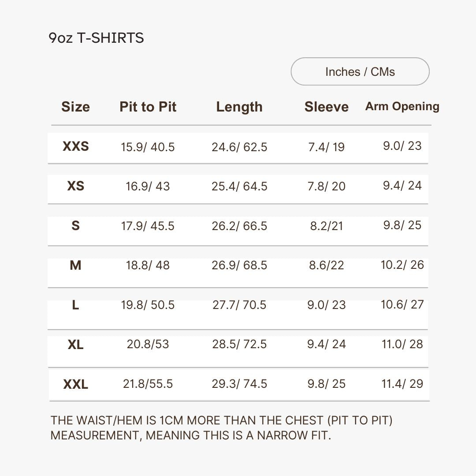Select the M size row label
476x476 pixels.
[75, 265]
